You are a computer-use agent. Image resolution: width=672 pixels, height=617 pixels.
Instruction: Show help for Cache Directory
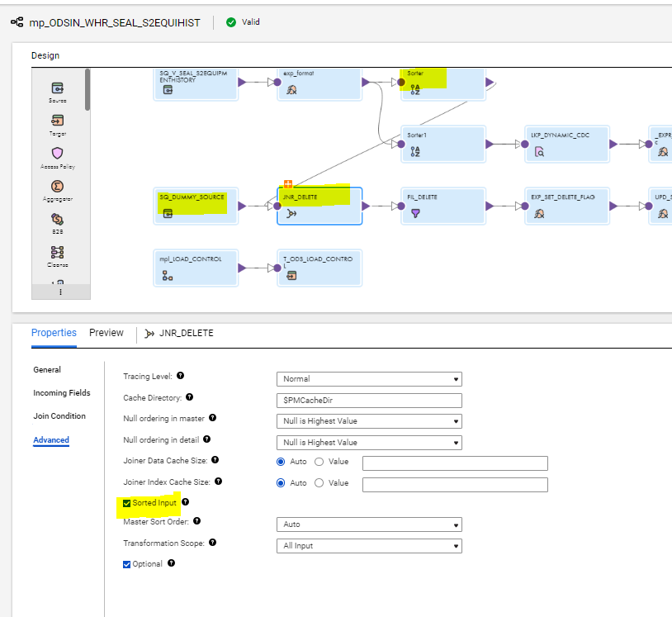point(189,397)
